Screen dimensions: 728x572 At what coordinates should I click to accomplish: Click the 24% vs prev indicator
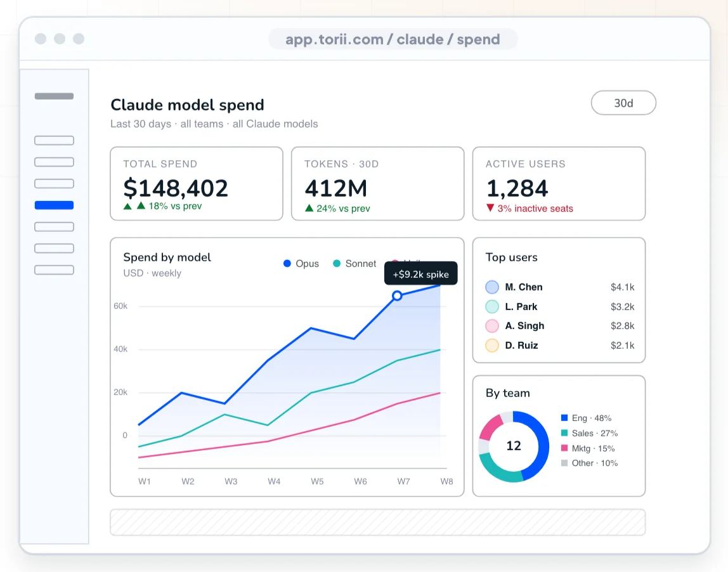(x=337, y=209)
